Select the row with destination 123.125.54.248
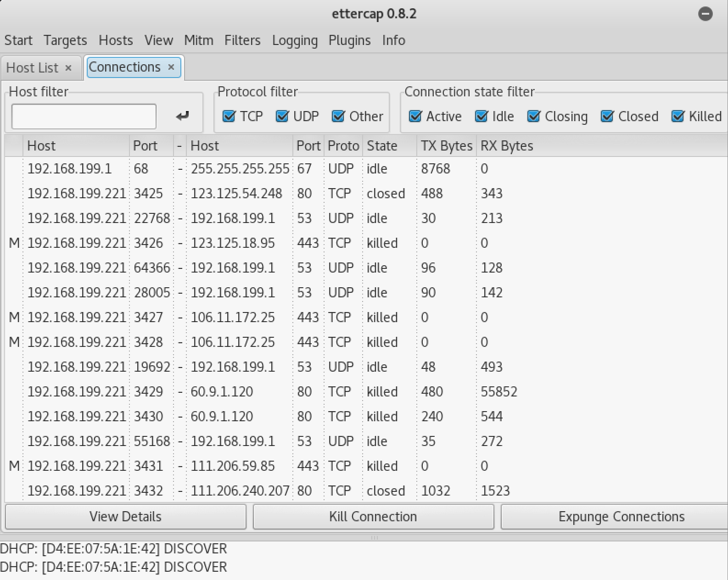The height and width of the screenshot is (580, 728). coord(366,194)
